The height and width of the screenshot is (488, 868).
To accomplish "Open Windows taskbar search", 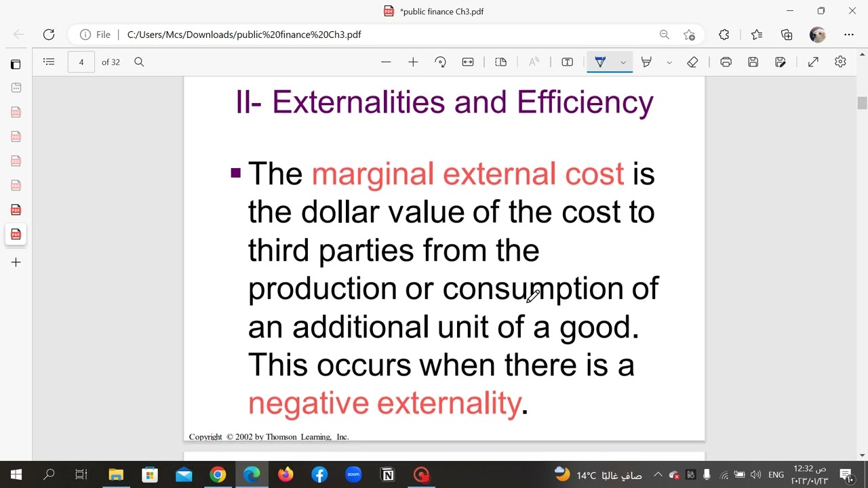I will pyautogui.click(x=49, y=474).
